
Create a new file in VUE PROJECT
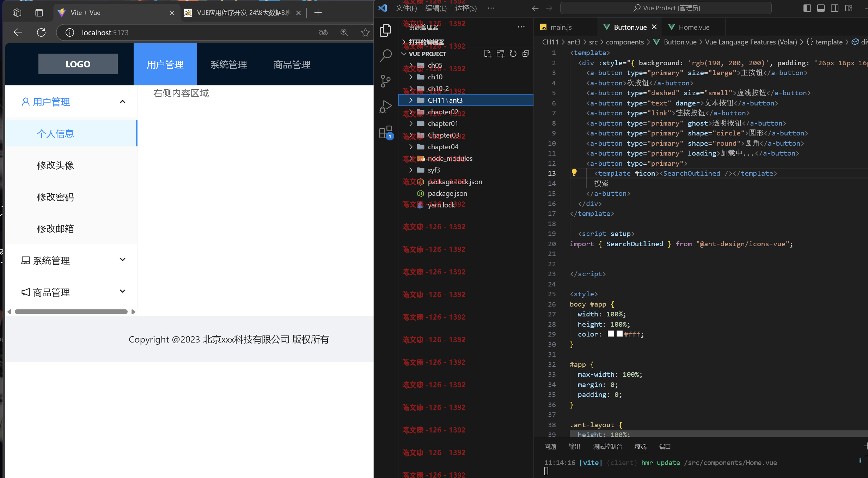click(488, 54)
